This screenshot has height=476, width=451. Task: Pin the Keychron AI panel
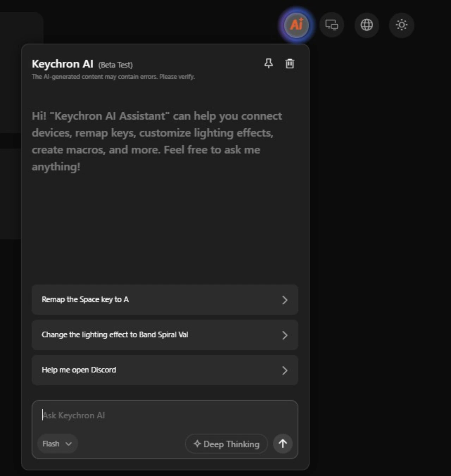268,63
